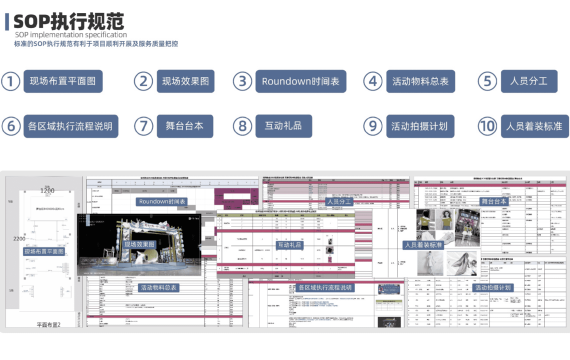
Task: Click the SOP执行规范 title
Action: 69,21
